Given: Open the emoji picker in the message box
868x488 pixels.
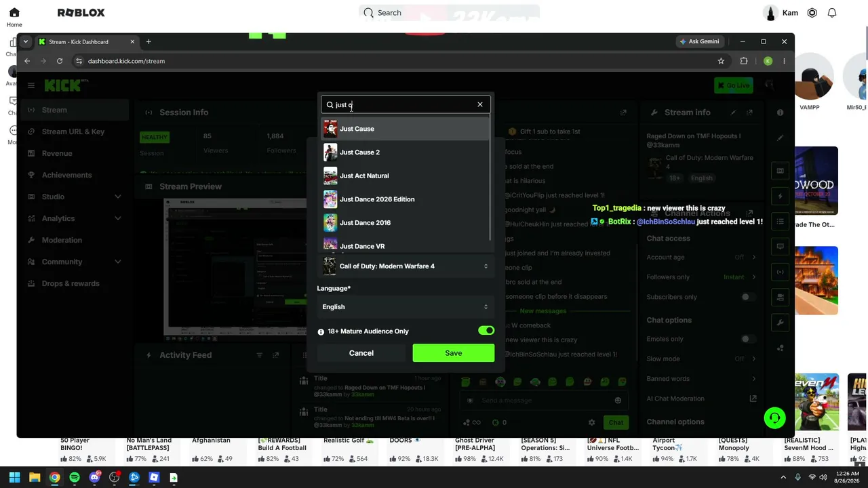Looking at the screenshot, I should click(618, 401).
